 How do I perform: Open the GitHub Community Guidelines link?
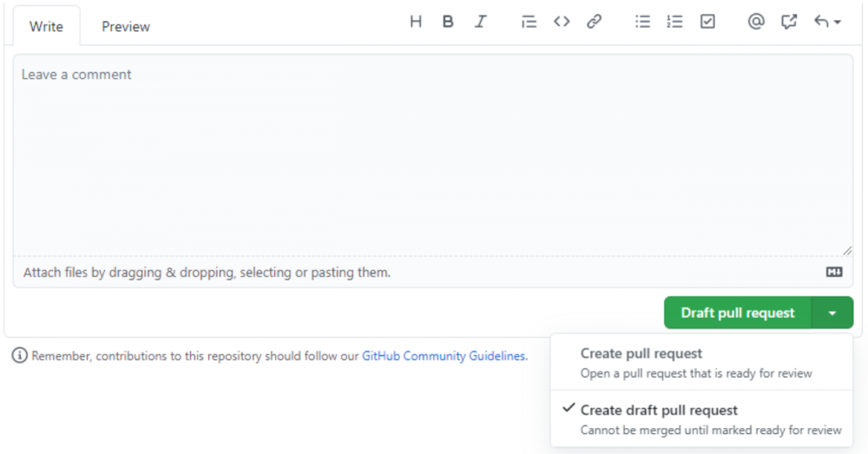444,356
